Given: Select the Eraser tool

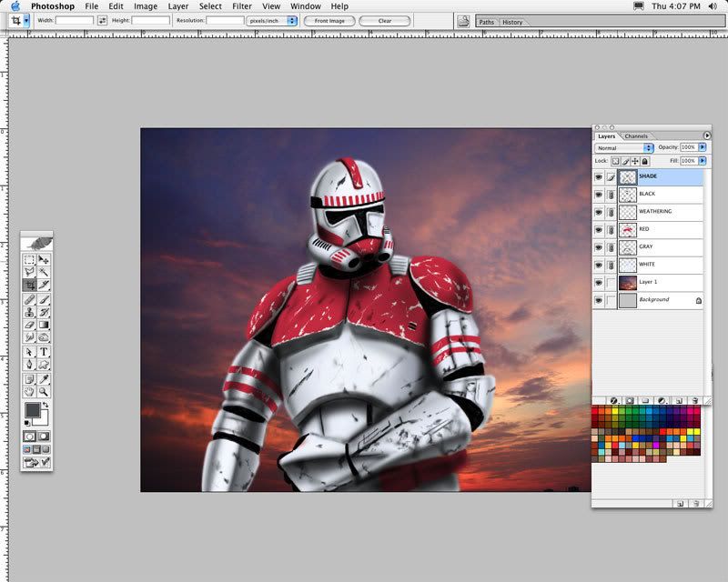Looking at the screenshot, I should tap(29, 325).
